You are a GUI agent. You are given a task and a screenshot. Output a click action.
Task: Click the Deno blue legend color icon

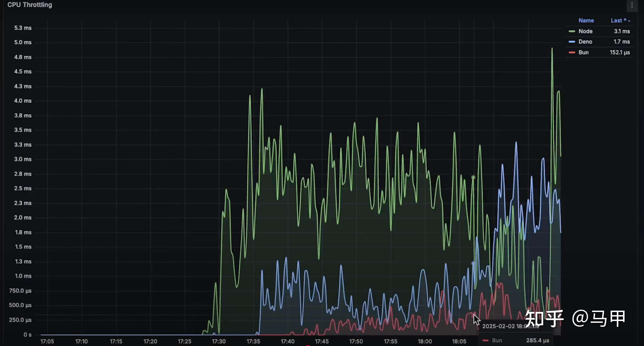(572, 42)
